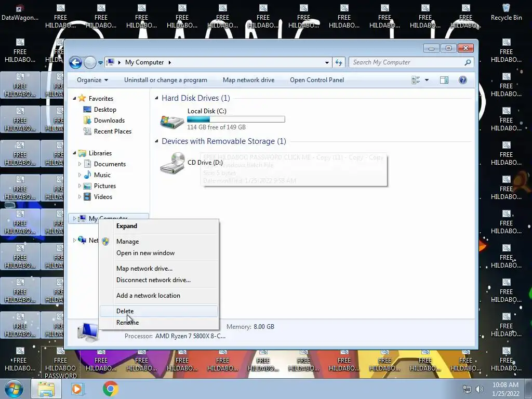Click the Recycle Bin desktop icon
Image resolution: width=532 pixels, height=399 pixels.
[x=506, y=12]
